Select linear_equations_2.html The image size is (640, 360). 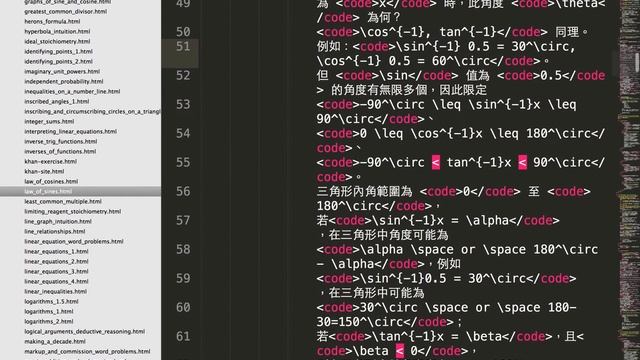(x=56, y=261)
